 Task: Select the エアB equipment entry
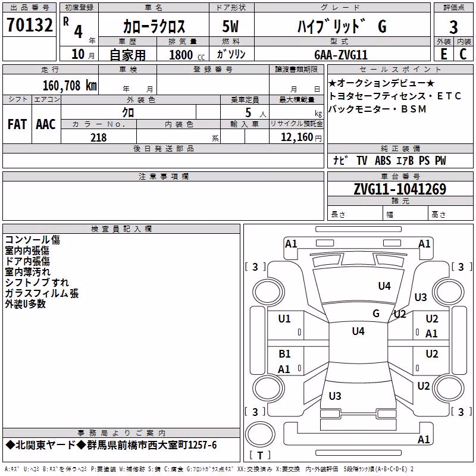[405, 160]
